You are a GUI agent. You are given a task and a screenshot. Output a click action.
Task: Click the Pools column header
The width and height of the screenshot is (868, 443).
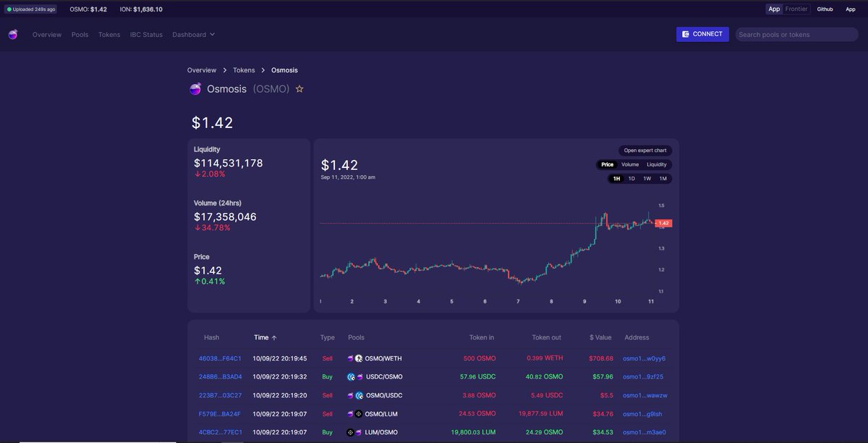click(x=357, y=337)
